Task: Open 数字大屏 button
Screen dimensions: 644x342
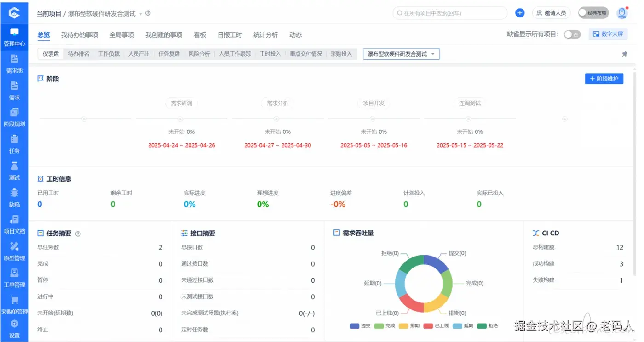Action: pyautogui.click(x=608, y=34)
